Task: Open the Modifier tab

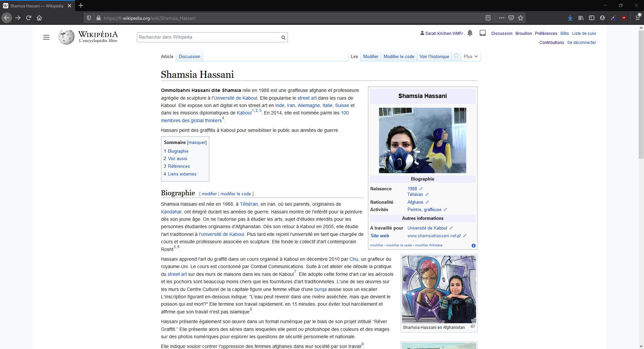Action: (371, 56)
